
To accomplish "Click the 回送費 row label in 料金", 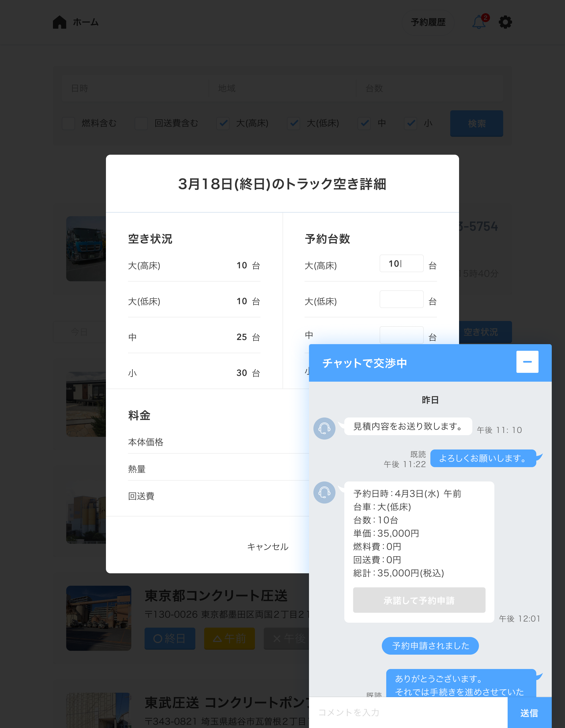I will (141, 496).
